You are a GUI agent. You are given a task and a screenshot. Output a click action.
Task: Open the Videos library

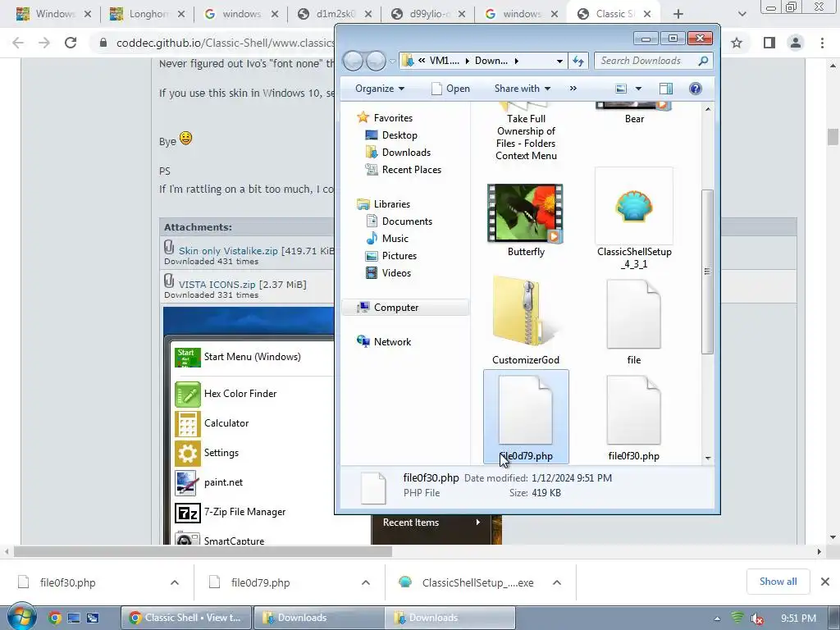[396, 272]
